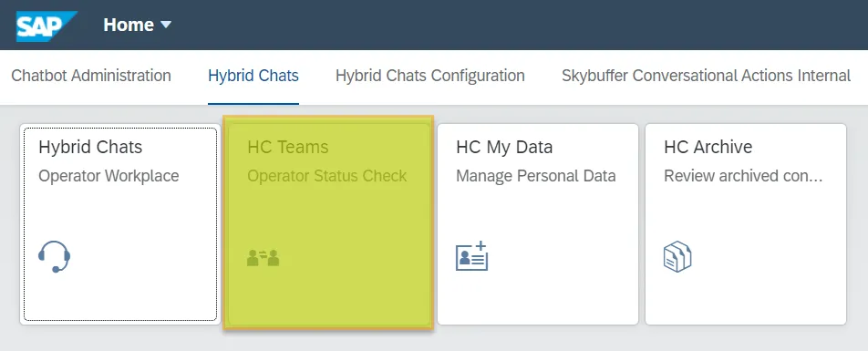
Task: Click the Home title text
Action: [129, 25]
